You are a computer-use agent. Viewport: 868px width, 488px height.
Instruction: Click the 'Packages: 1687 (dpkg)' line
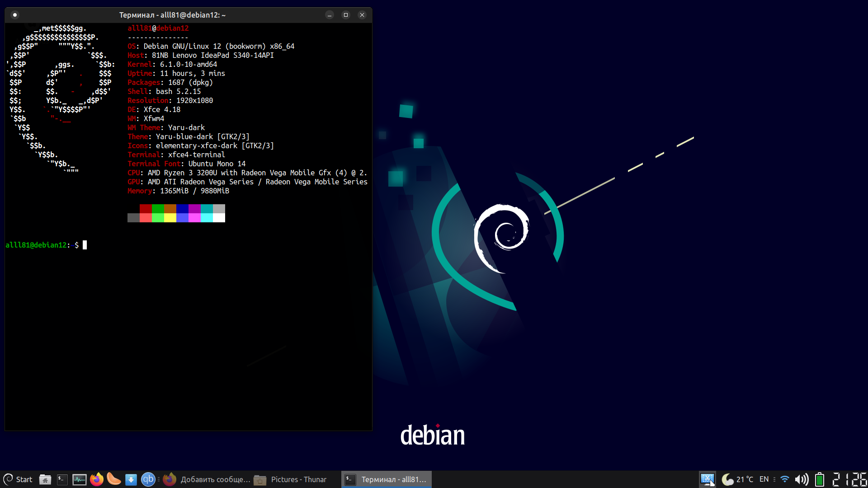point(170,82)
